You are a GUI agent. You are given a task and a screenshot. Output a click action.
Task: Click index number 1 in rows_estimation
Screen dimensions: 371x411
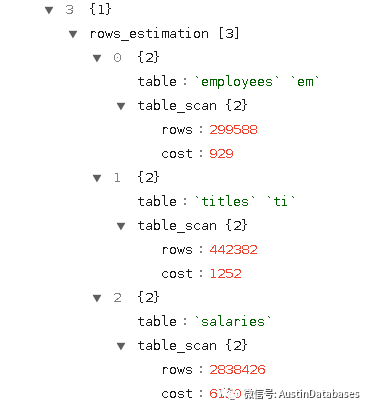tap(117, 178)
